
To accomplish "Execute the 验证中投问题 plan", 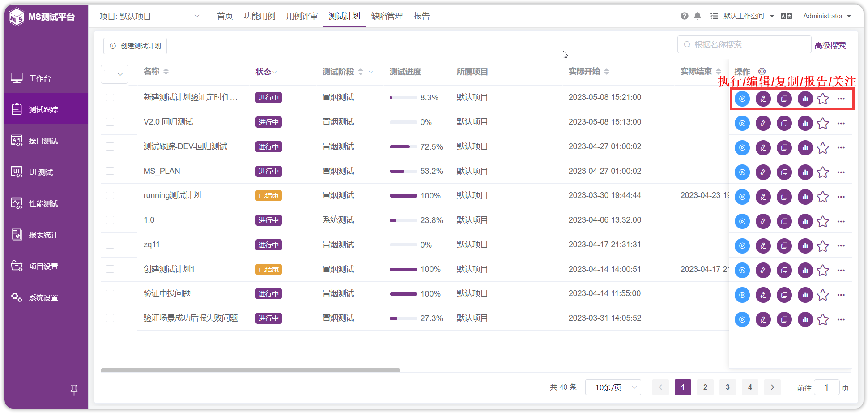I will coord(742,295).
